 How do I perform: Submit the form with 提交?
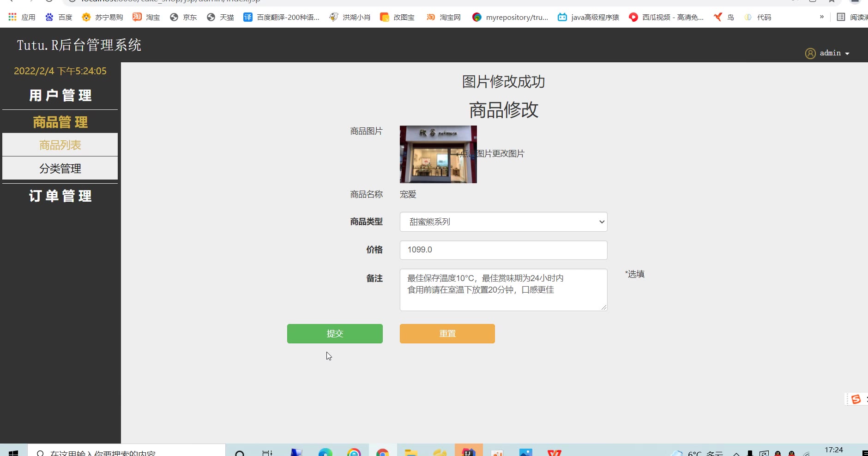pos(335,334)
